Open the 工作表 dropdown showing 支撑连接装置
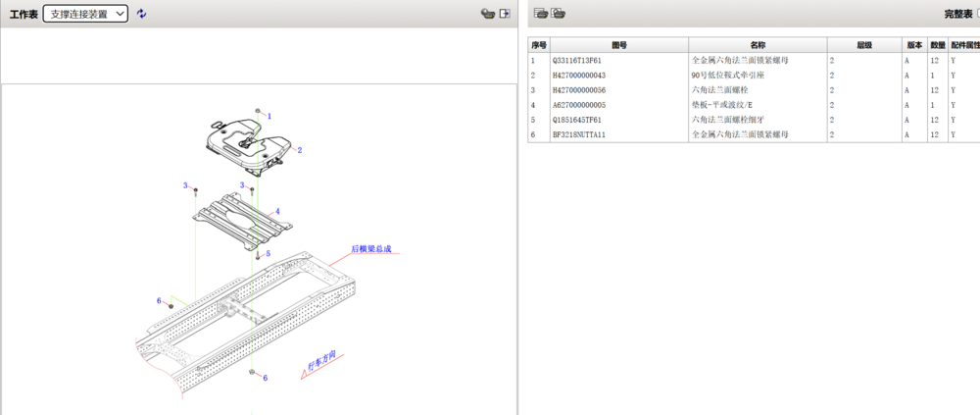The width and height of the screenshot is (980, 415). tap(85, 14)
